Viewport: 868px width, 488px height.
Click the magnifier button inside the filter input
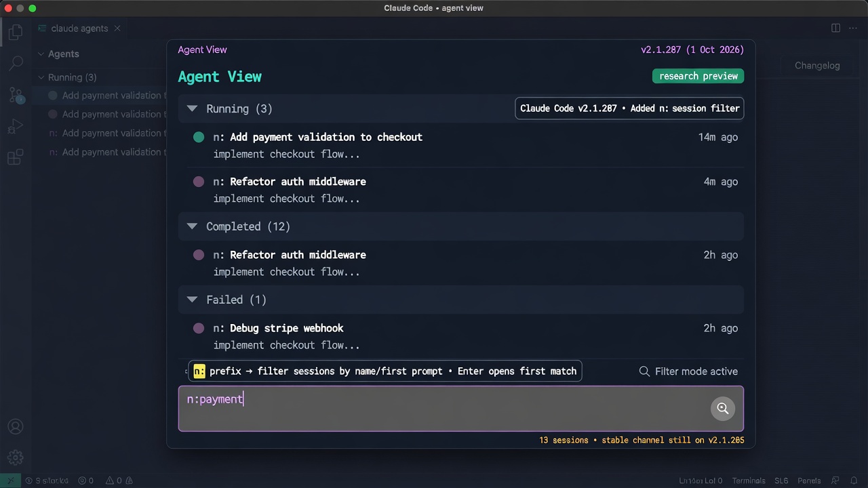pos(722,408)
